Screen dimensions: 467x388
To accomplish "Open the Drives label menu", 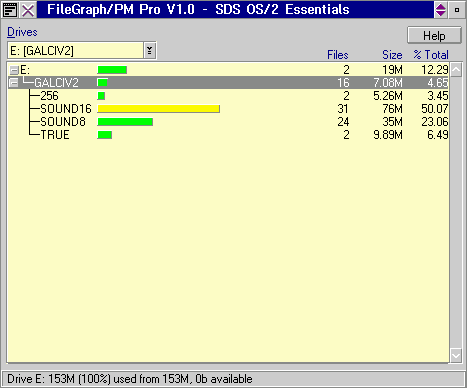I will 22,32.
